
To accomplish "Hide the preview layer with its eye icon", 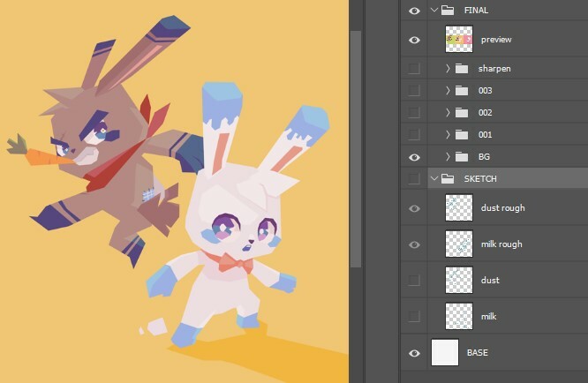I will (x=414, y=40).
